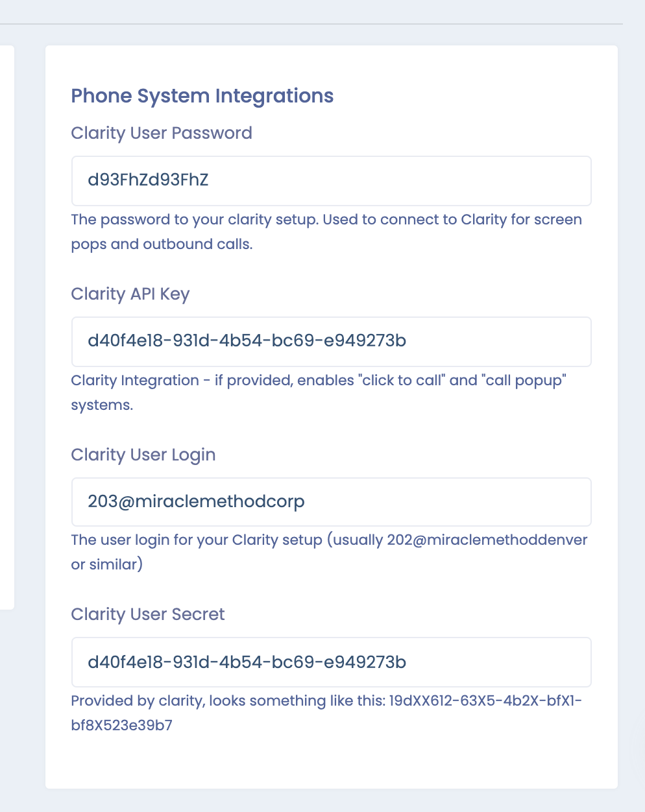
Task: Click the "Clarity User Secret" field label
Action: [x=148, y=614]
